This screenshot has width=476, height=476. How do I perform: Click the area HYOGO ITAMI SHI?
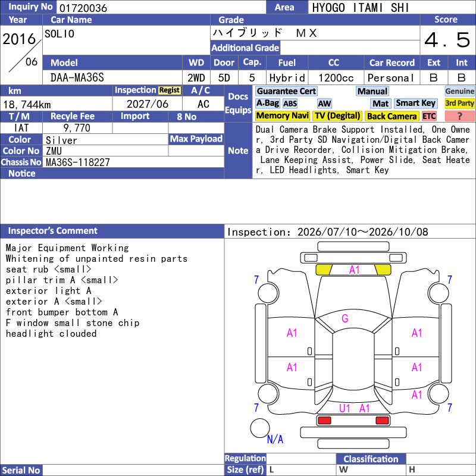tap(361, 8)
